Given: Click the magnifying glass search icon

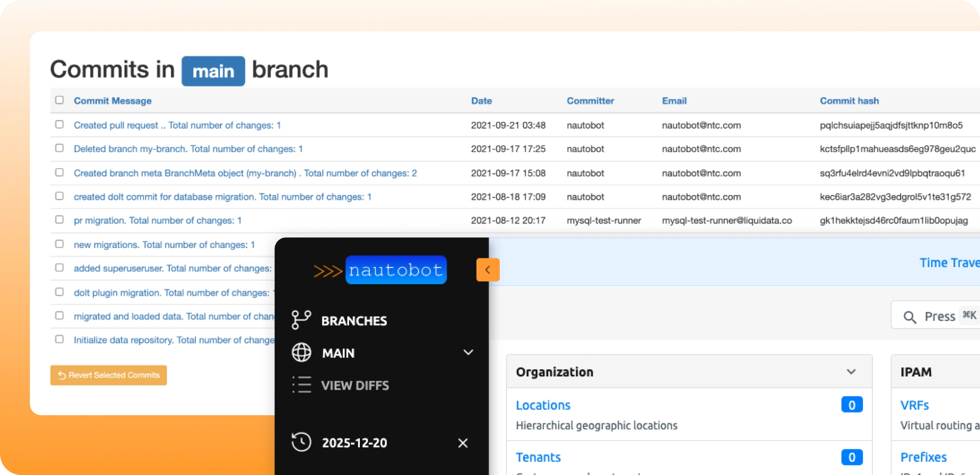Looking at the screenshot, I should click(x=909, y=317).
